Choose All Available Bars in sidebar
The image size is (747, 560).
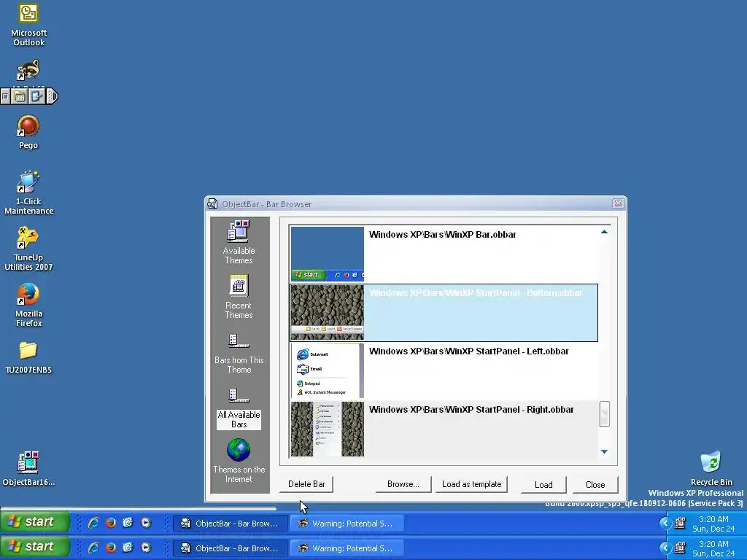pos(239,409)
